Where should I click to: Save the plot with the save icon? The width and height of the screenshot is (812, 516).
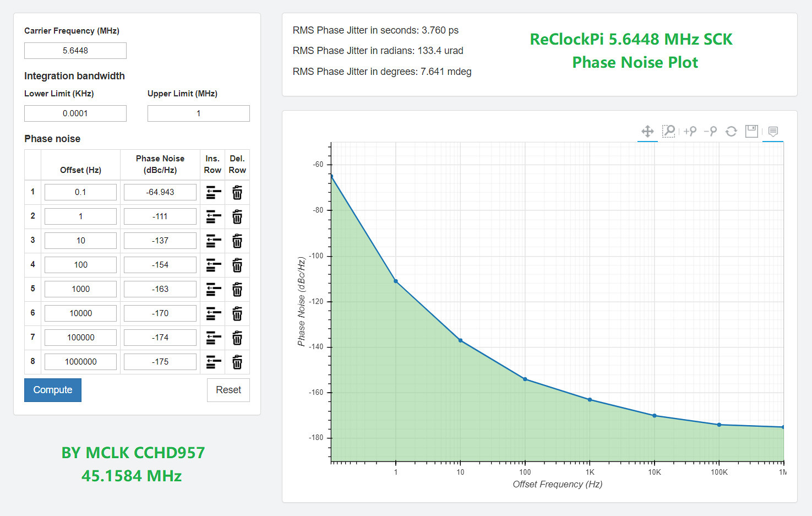(x=751, y=131)
